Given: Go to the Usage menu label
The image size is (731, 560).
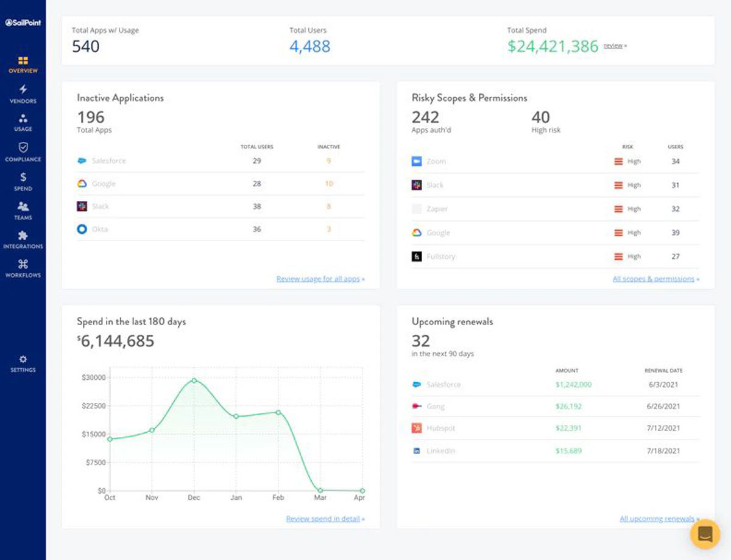Looking at the screenshot, I should click(23, 129).
